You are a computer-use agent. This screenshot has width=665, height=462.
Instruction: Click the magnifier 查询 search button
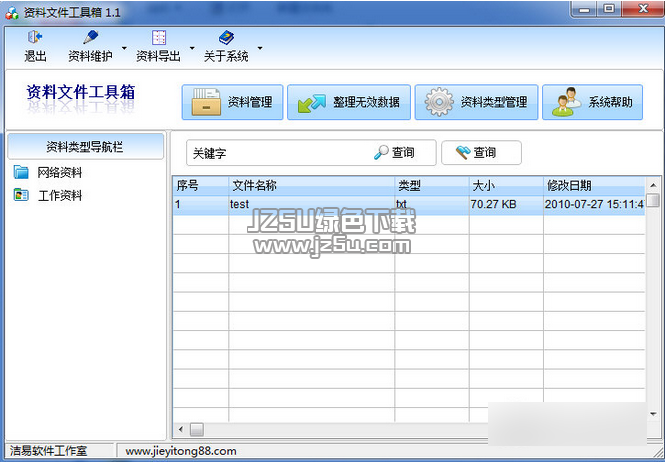(394, 152)
